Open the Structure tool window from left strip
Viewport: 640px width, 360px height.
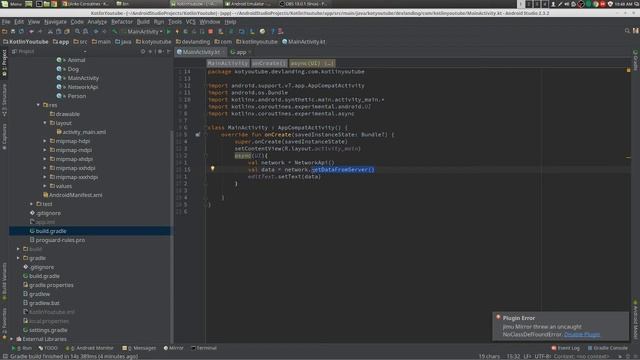tap(4, 100)
